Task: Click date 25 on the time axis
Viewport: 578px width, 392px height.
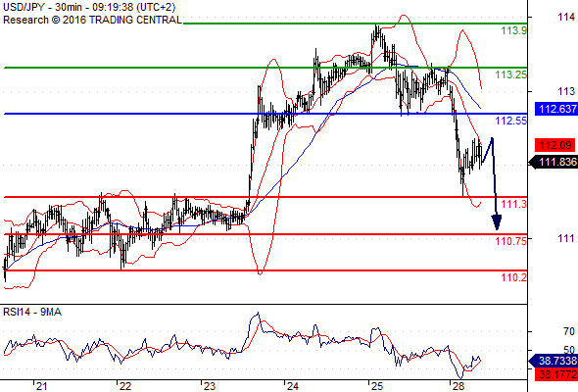Action: point(377,386)
